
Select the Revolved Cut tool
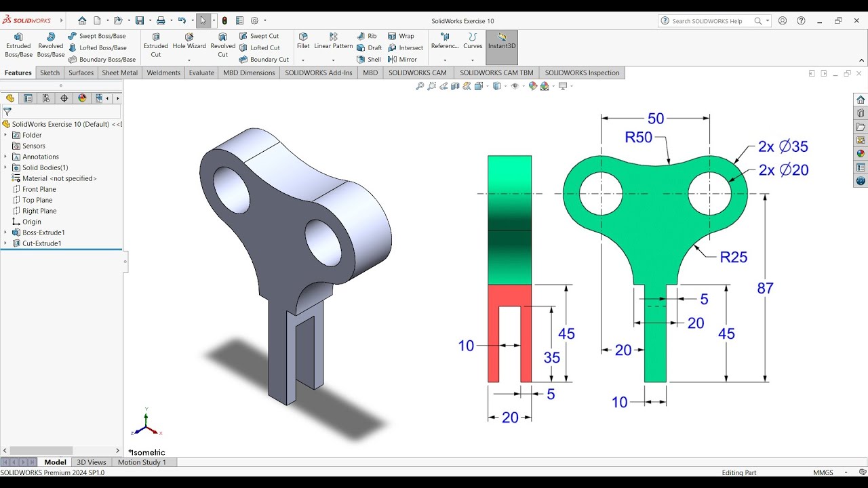coord(222,45)
